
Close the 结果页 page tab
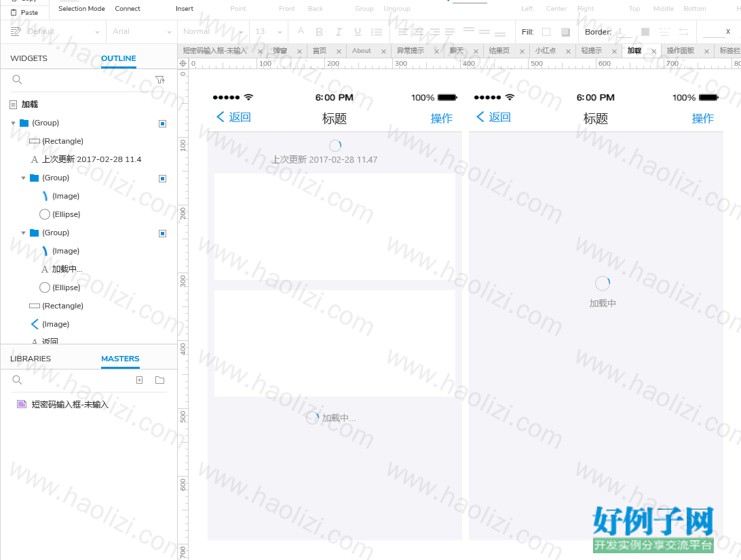point(522,52)
